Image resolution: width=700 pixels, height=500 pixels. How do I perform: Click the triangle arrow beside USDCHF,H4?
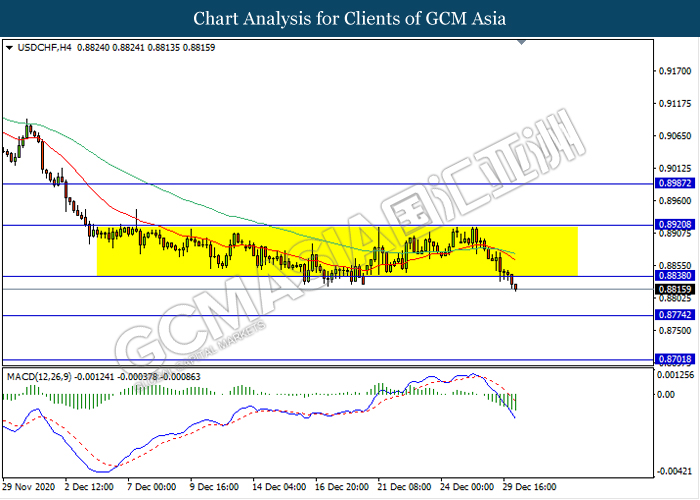[x=9, y=47]
